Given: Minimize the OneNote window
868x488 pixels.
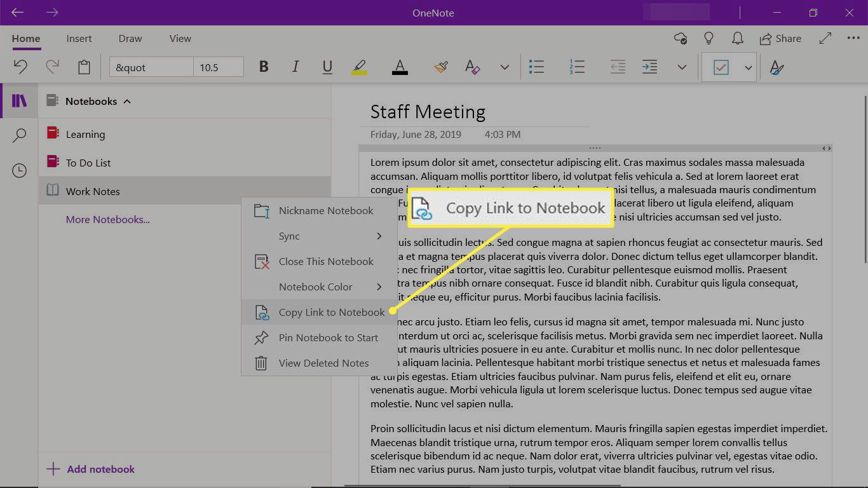Looking at the screenshot, I should (x=777, y=13).
